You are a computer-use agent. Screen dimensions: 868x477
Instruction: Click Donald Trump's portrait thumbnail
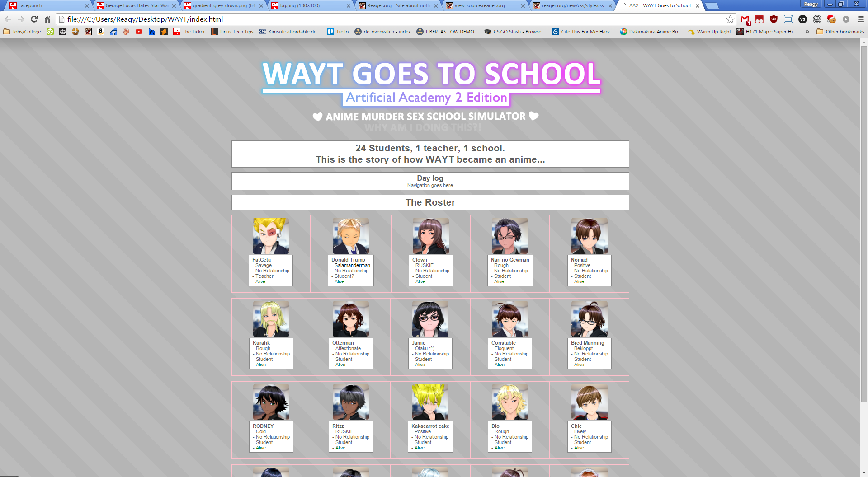click(x=351, y=236)
